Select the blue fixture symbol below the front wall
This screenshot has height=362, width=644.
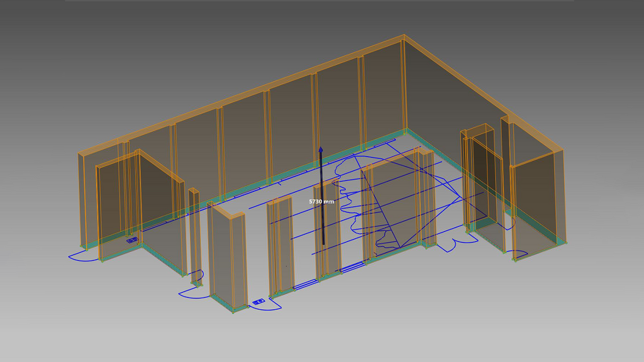[258, 301]
